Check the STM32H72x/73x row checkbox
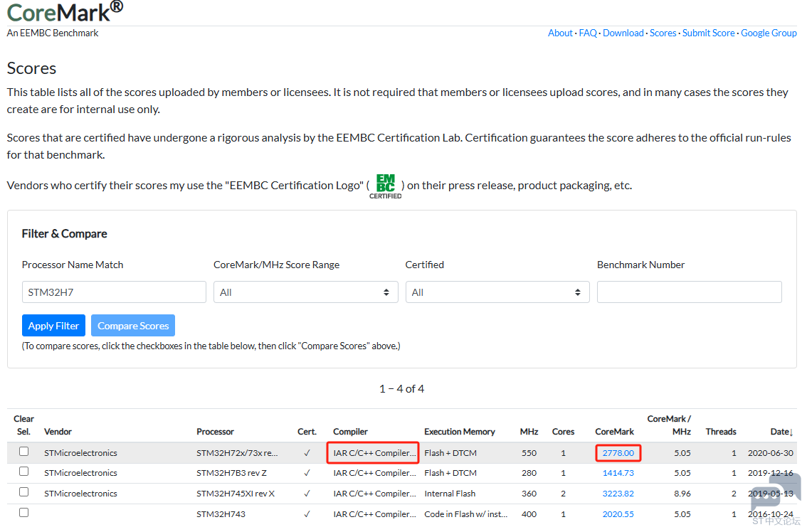The width and height of the screenshot is (807, 532). point(23,451)
